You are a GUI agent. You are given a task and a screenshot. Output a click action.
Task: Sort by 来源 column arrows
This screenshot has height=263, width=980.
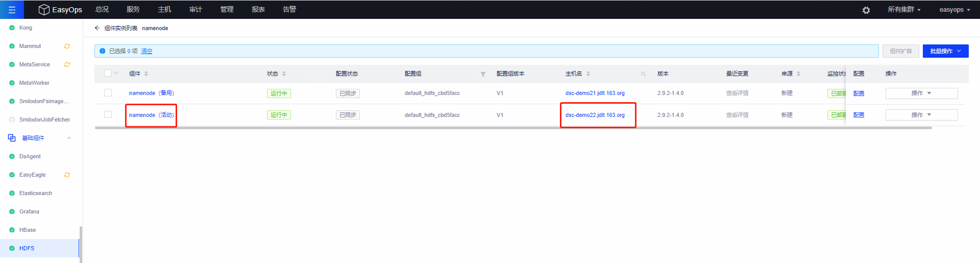pos(798,74)
